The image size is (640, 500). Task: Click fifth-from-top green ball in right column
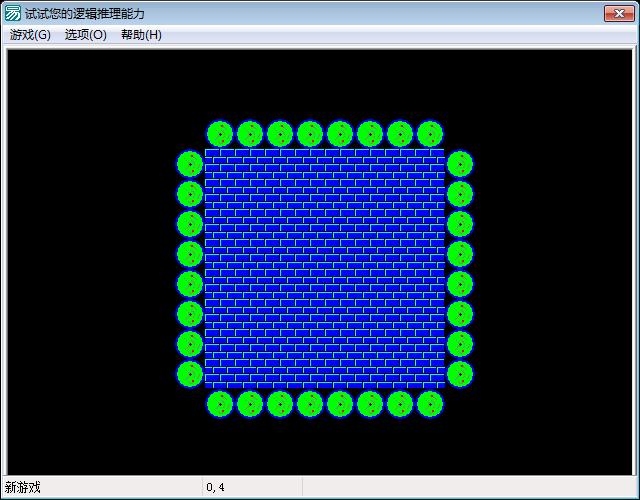pos(460,284)
